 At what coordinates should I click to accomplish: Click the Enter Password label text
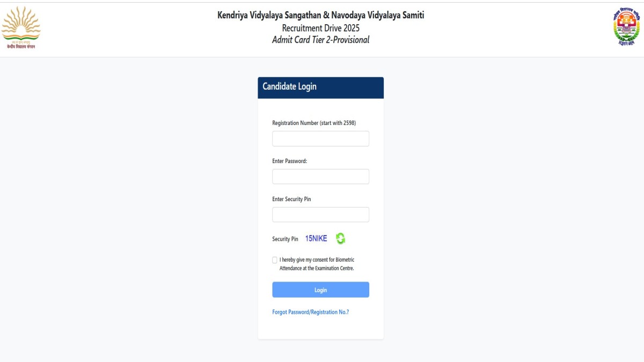coord(289,161)
